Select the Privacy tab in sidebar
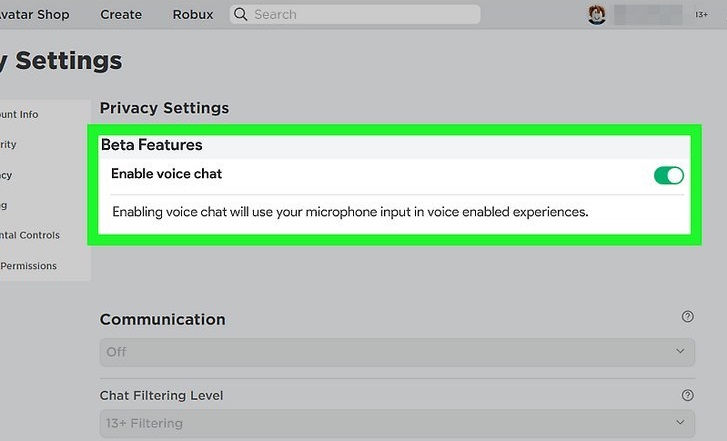This screenshot has width=727, height=441. [6, 175]
